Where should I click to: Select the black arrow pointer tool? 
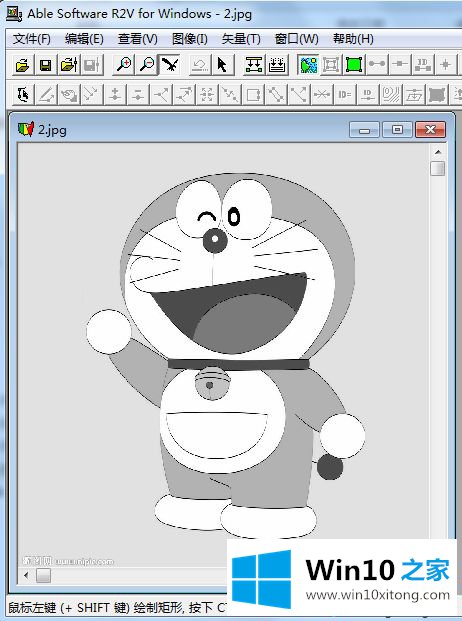click(x=222, y=65)
